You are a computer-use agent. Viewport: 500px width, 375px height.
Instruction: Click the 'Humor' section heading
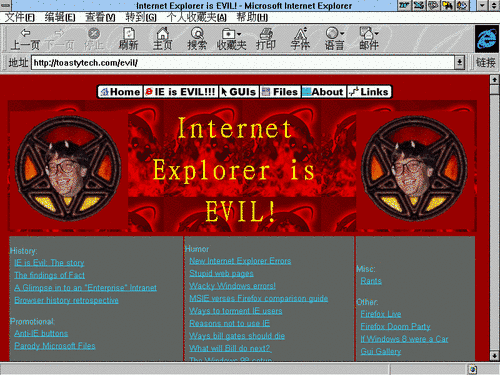197,249
